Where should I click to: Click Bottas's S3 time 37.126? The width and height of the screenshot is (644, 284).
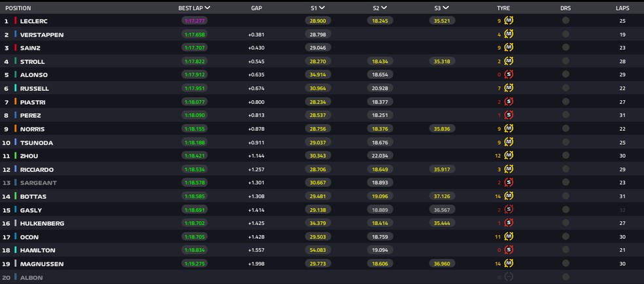coord(442,196)
